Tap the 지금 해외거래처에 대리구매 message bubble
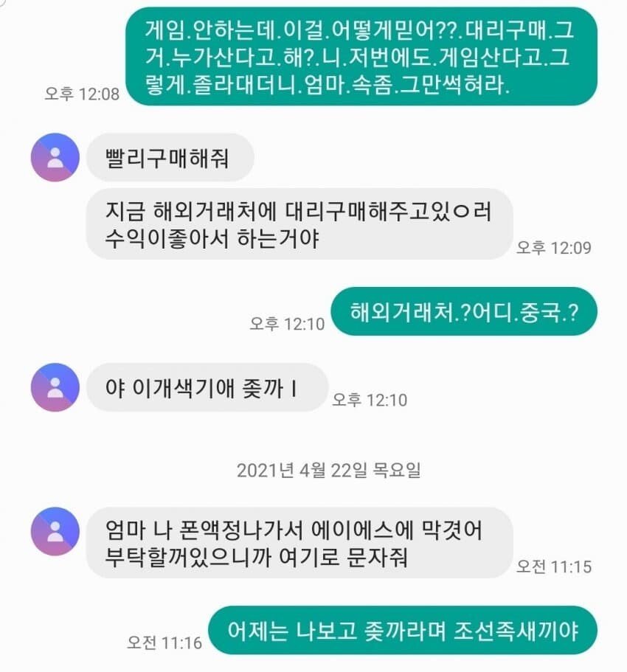The image size is (627, 672). (299, 224)
